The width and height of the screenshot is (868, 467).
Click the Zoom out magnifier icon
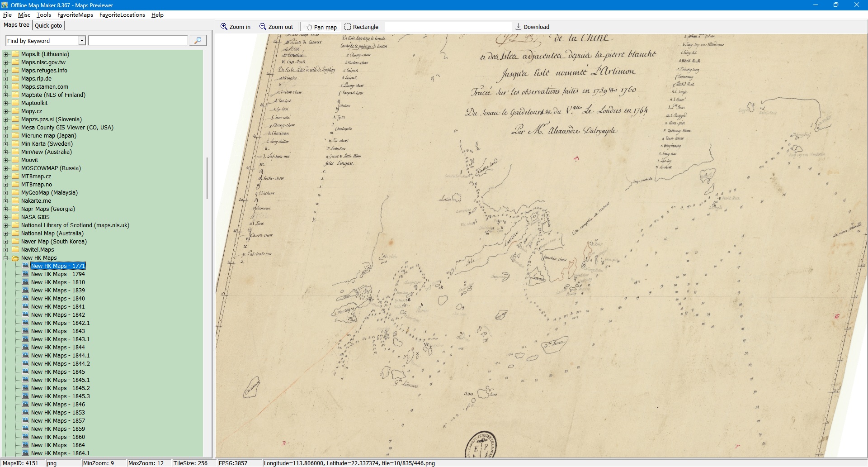tap(263, 27)
